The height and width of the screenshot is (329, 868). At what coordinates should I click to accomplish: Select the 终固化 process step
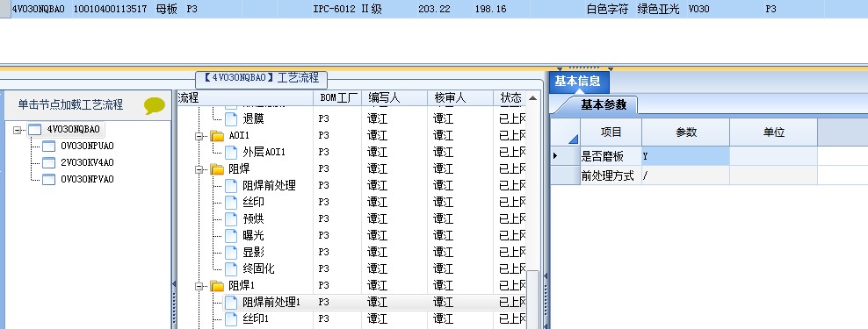(x=258, y=268)
